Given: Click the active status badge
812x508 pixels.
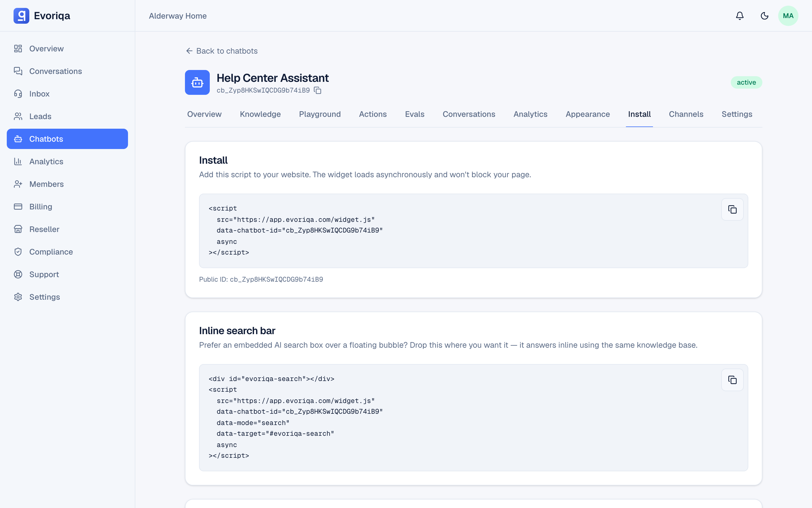Looking at the screenshot, I should tap(746, 82).
